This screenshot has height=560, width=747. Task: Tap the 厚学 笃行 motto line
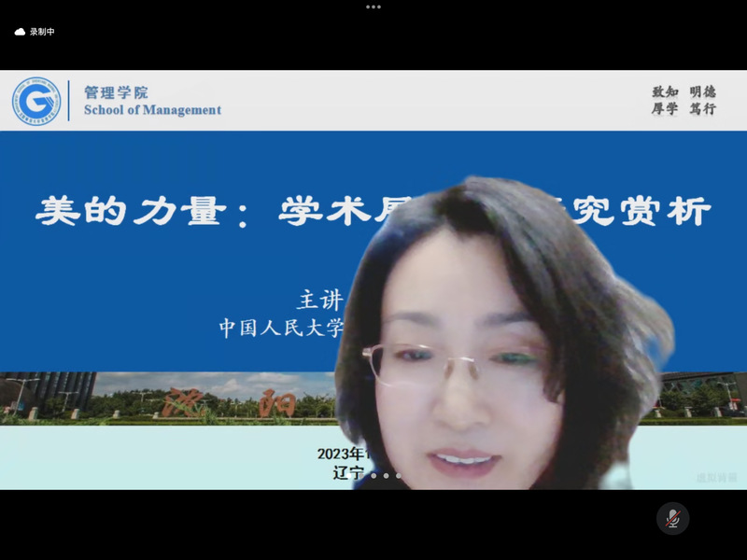[x=684, y=109]
